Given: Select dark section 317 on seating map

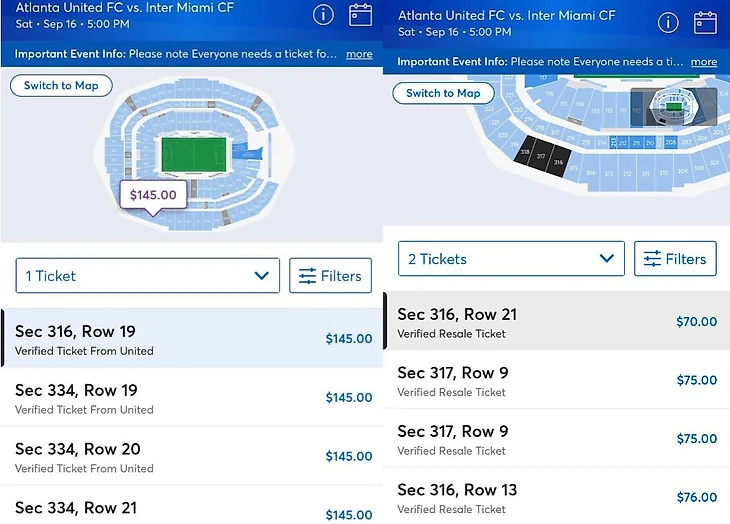Looking at the screenshot, I should (541, 157).
